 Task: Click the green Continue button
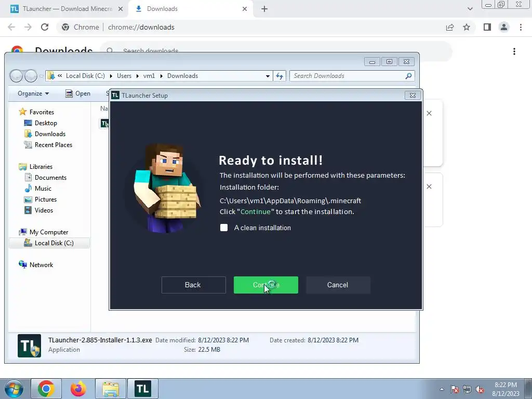coord(265,285)
